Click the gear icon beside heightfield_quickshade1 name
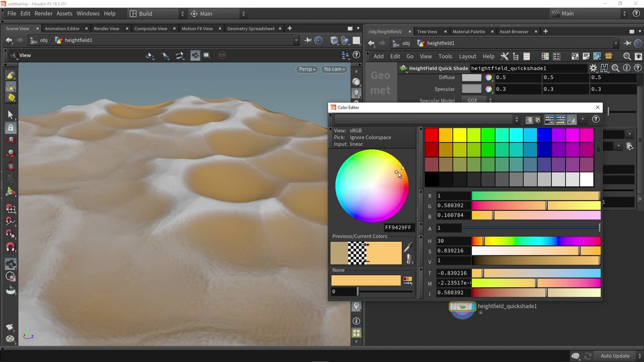 pyautogui.click(x=593, y=68)
